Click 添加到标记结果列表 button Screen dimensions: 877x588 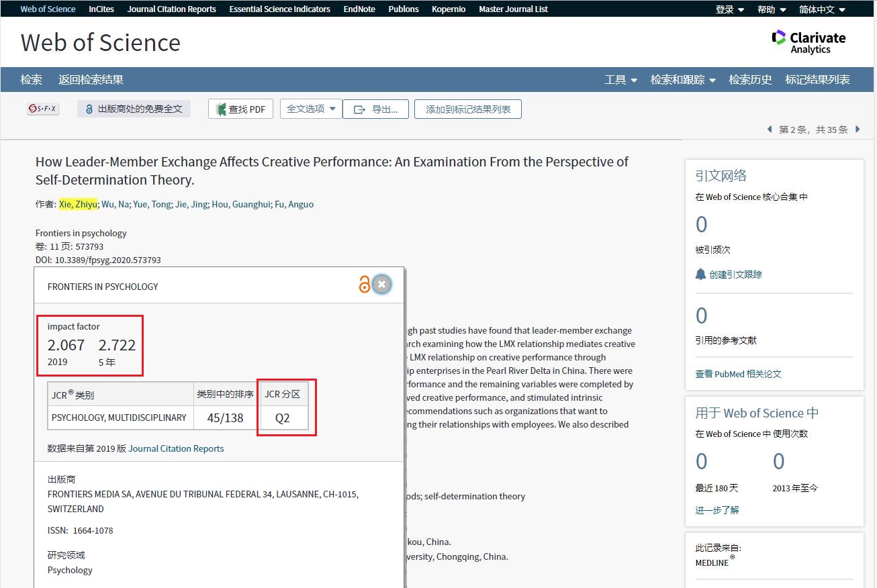click(467, 109)
